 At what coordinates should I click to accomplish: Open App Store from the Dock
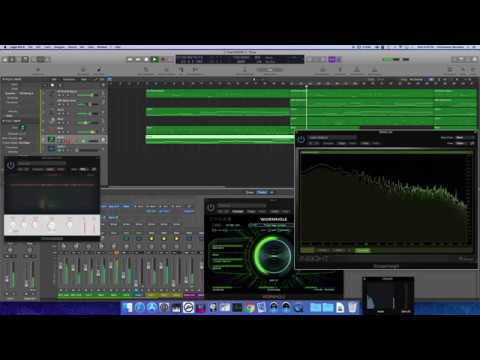tap(152, 307)
